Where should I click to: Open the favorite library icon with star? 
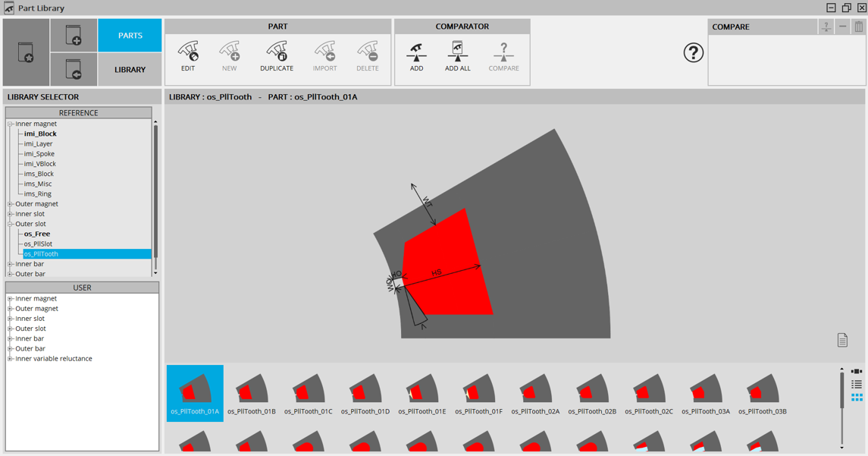(x=26, y=52)
